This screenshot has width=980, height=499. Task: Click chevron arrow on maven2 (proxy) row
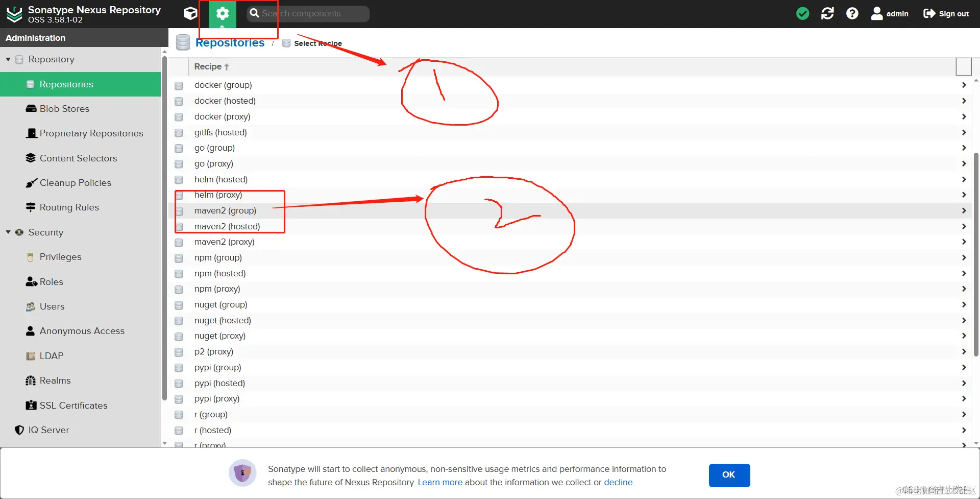(964, 242)
